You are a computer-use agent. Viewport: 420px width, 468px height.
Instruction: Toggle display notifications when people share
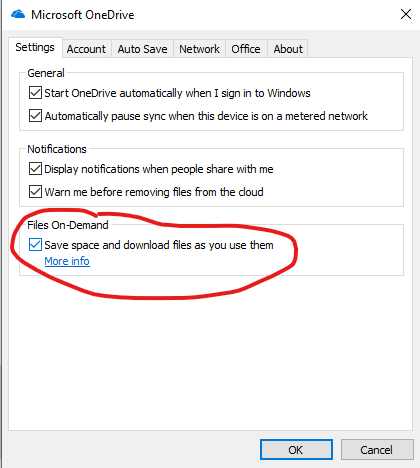[x=35, y=169]
